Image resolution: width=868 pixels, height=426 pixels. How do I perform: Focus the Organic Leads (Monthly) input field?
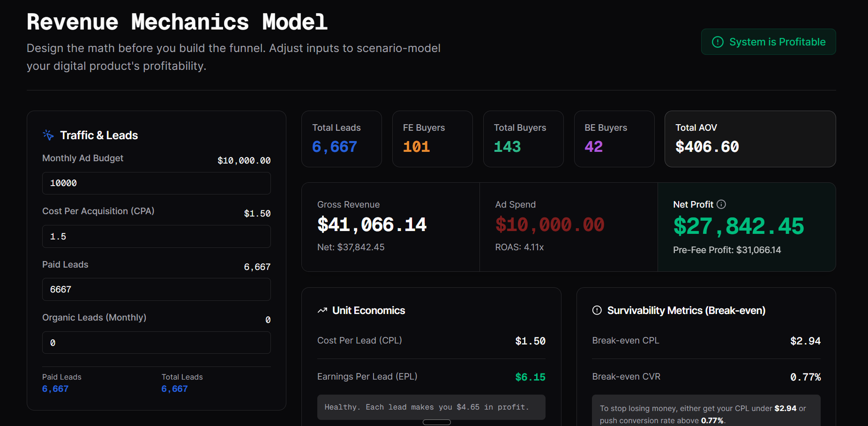pos(157,343)
